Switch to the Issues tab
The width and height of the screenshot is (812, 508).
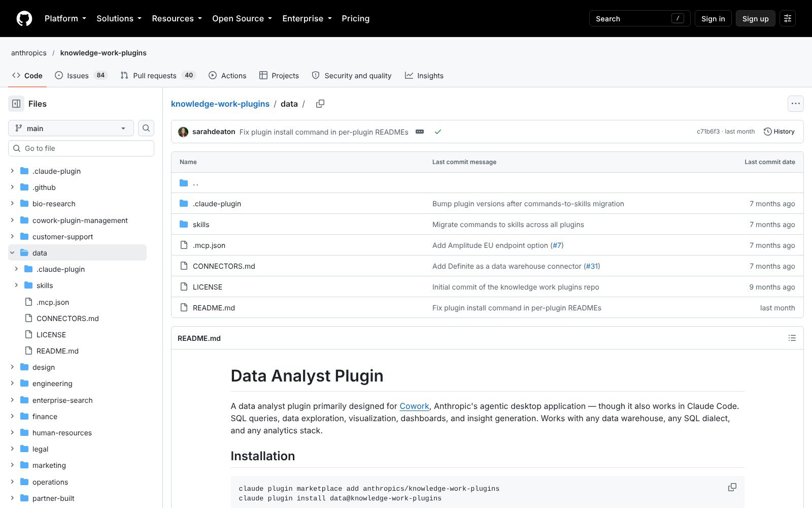(x=81, y=75)
